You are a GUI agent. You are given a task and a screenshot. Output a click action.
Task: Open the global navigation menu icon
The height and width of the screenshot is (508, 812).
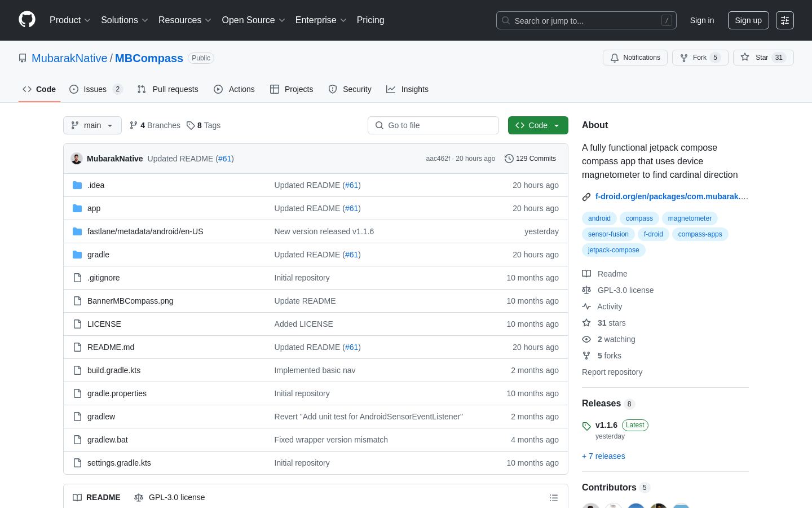pyautogui.click(x=785, y=20)
